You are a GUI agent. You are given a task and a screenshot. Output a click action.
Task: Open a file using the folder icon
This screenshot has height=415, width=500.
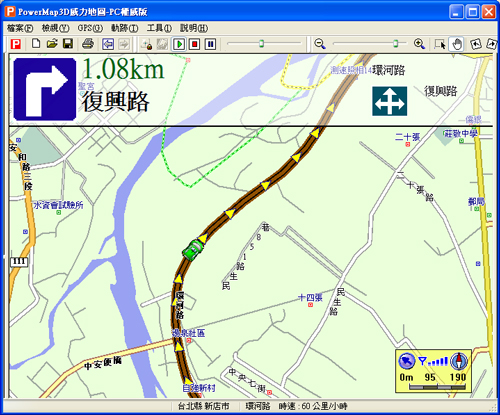point(52,44)
